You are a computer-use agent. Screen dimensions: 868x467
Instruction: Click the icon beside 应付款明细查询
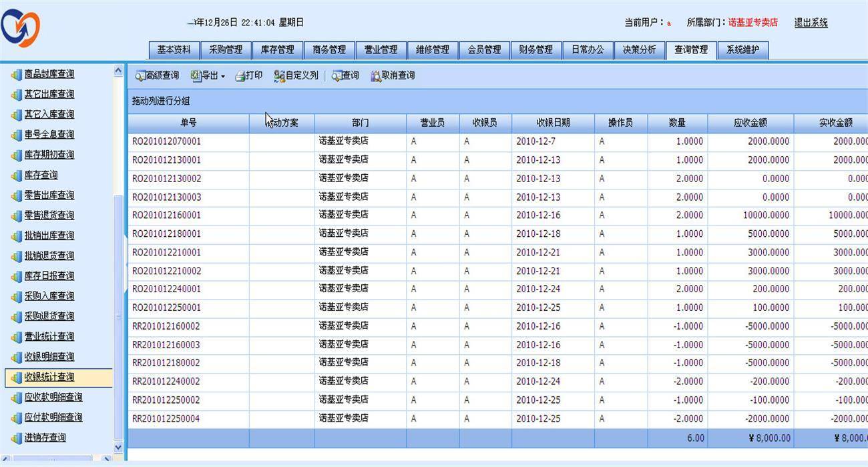pos(16,417)
